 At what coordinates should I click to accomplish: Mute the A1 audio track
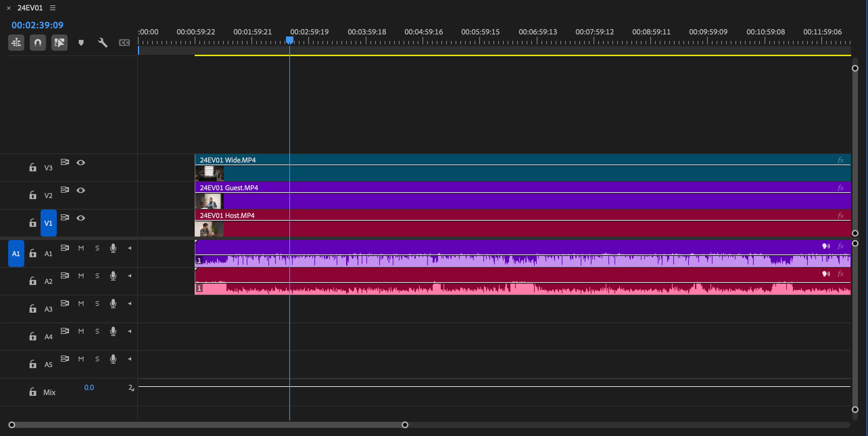[81, 248]
